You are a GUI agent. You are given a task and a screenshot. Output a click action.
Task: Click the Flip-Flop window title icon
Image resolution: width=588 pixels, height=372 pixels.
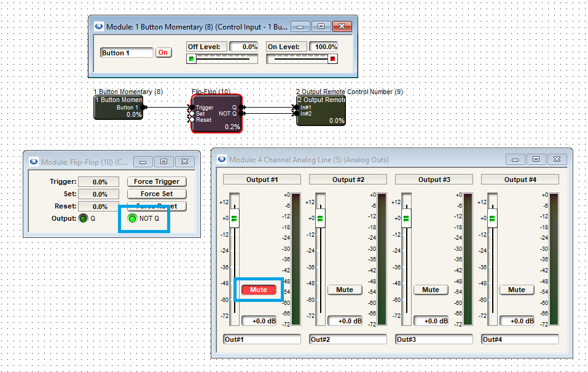(33, 162)
